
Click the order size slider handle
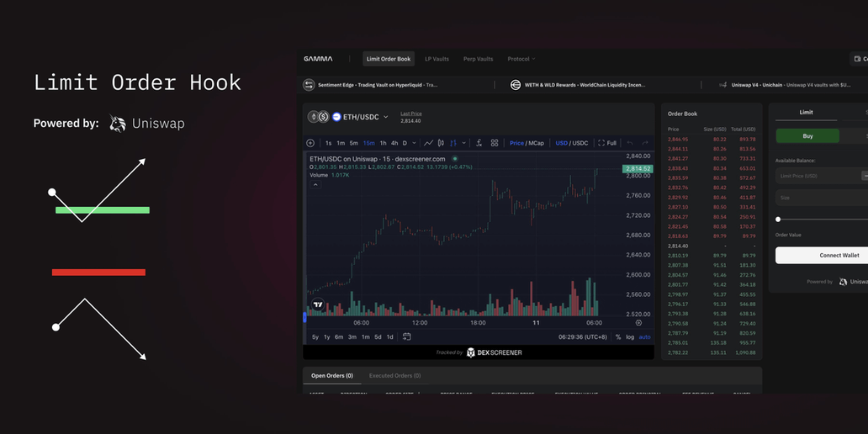778,220
